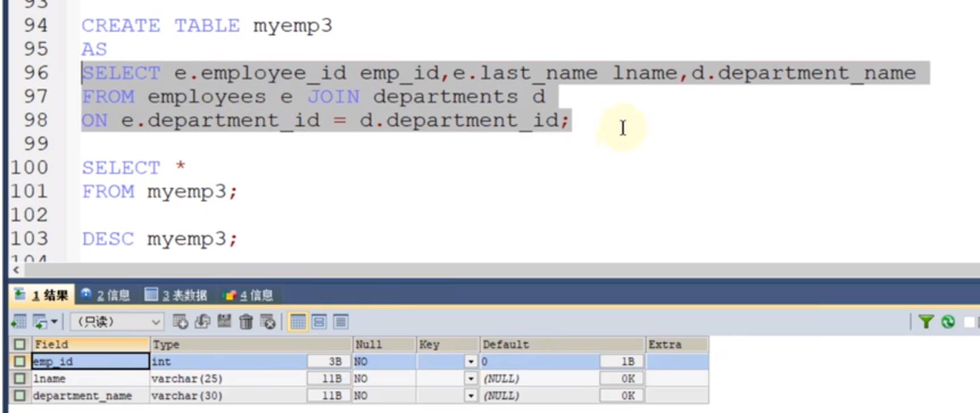This screenshot has height=413, width=980.
Task: Switch to form view mode
Action: (319, 322)
